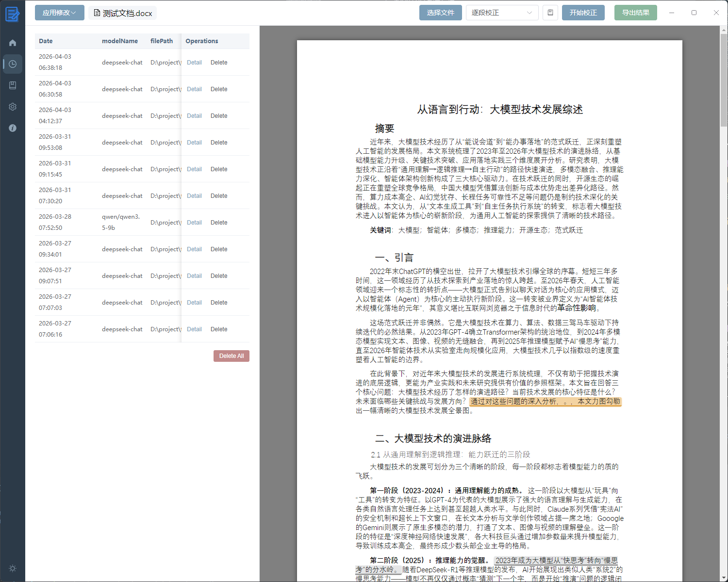Click the 一、引言 heading

394,258
